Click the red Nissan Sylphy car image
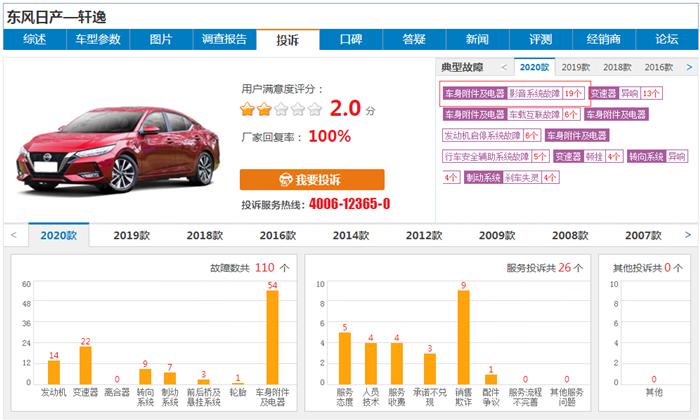The height and width of the screenshot is (420, 700). click(118, 150)
